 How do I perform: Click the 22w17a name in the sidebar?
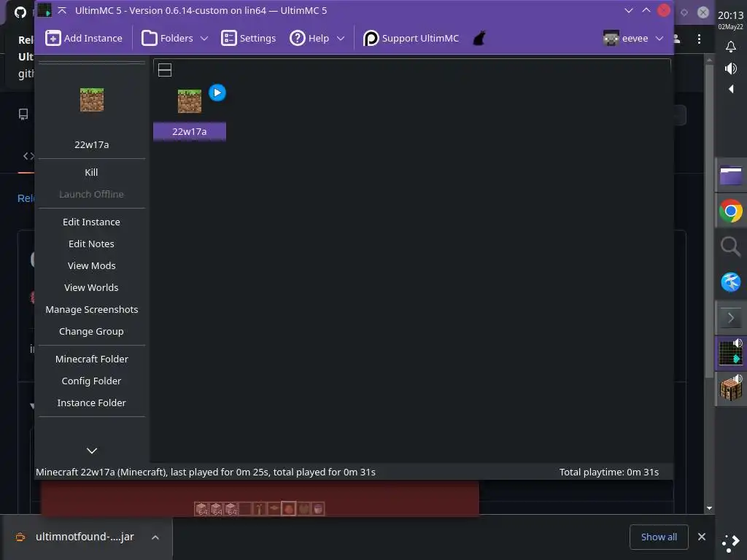[x=92, y=144]
